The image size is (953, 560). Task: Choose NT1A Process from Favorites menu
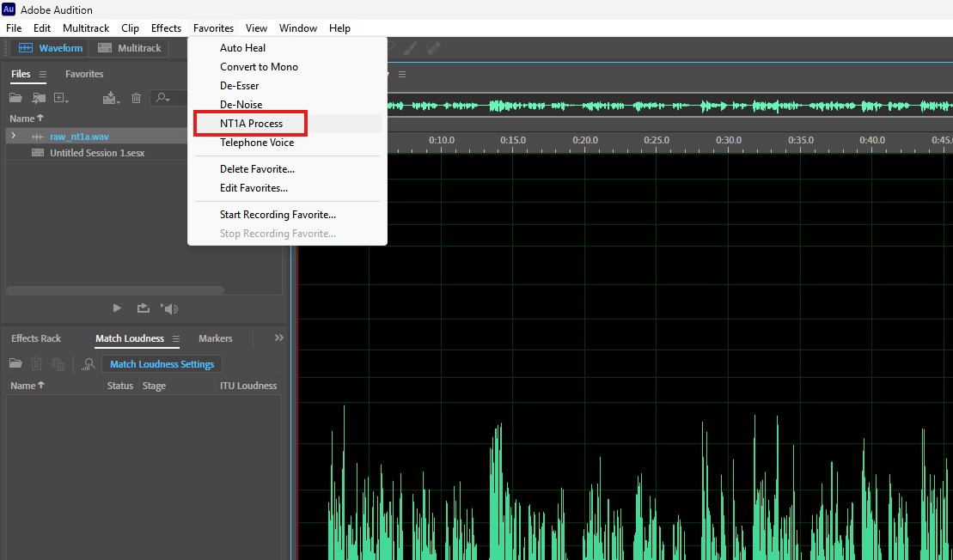[251, 124]
